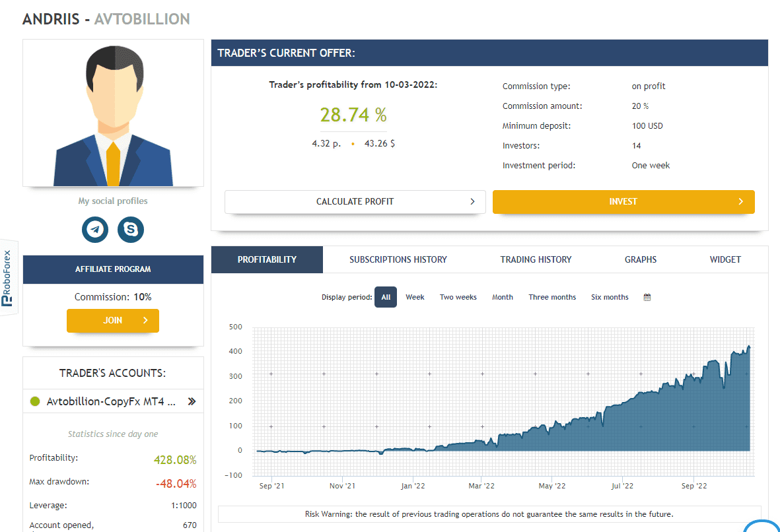Click the 670 account opened value

(190, 525)
